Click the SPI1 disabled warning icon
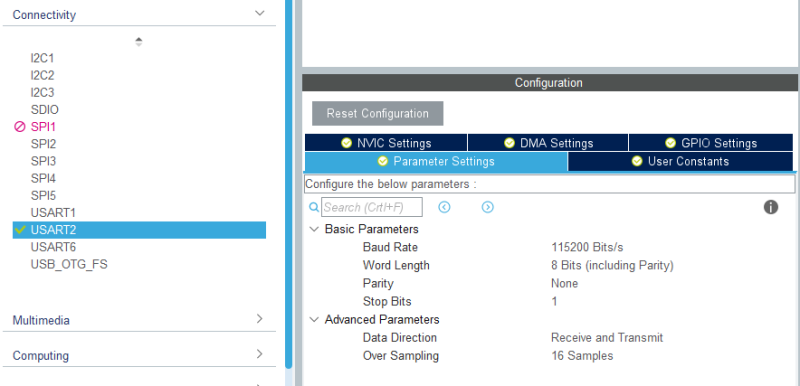 tap(19, 127)
